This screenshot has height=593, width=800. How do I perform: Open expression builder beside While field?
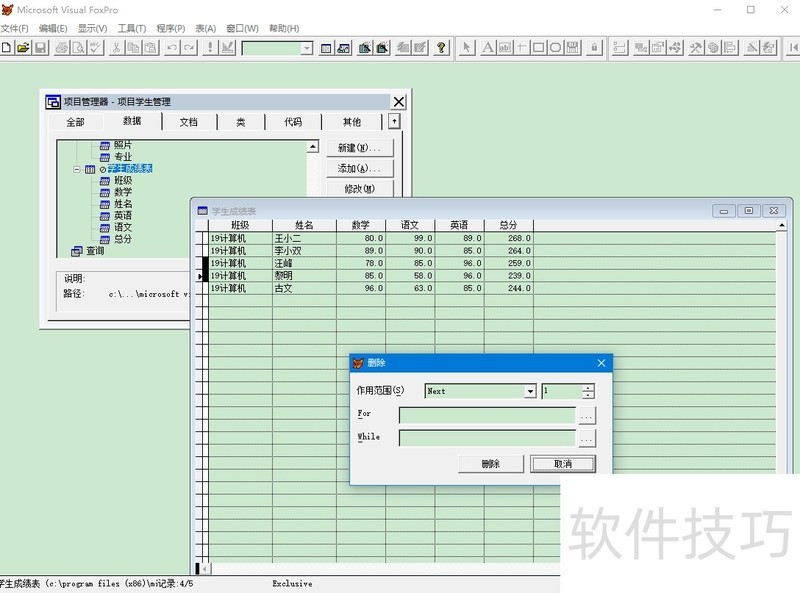click(586, 439)
